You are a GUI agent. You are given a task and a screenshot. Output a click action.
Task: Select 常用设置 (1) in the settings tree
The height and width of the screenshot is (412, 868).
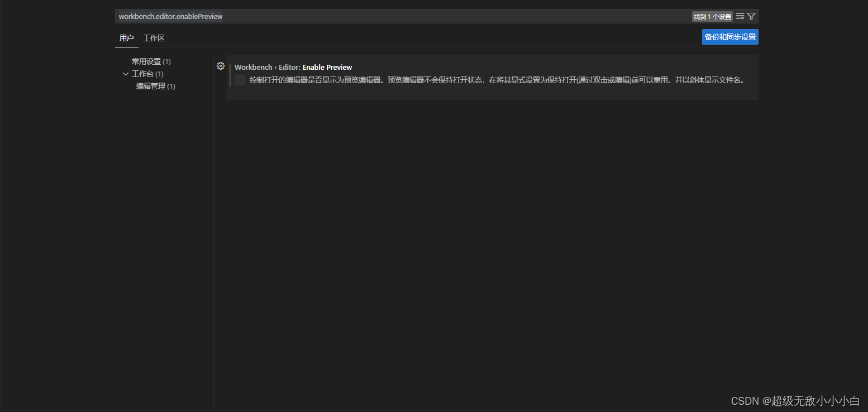pos(151,61)
